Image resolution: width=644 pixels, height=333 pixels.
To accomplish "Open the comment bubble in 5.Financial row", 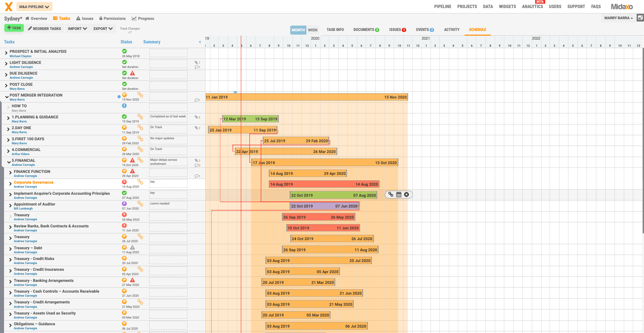I will click(x=197, y=165).
